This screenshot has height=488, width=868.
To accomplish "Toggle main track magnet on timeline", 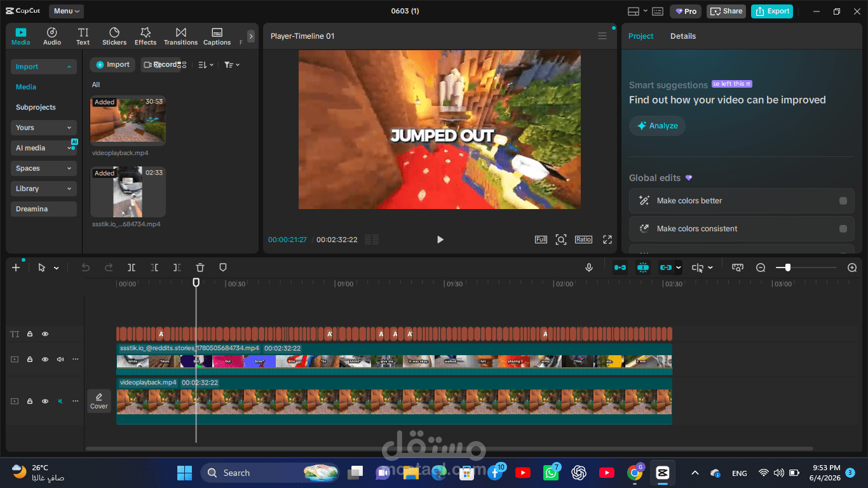I will tap(620, 268).
